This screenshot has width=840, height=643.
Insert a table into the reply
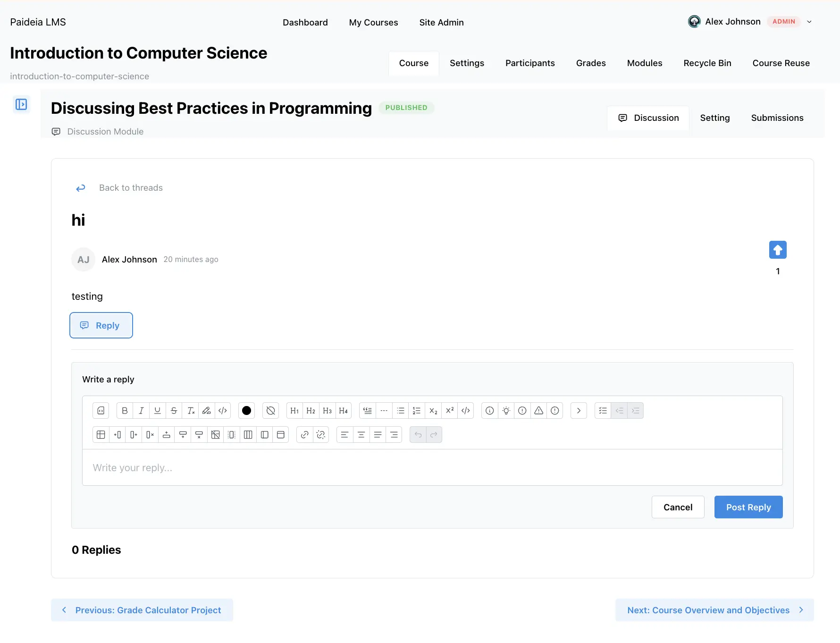(101, 434)
